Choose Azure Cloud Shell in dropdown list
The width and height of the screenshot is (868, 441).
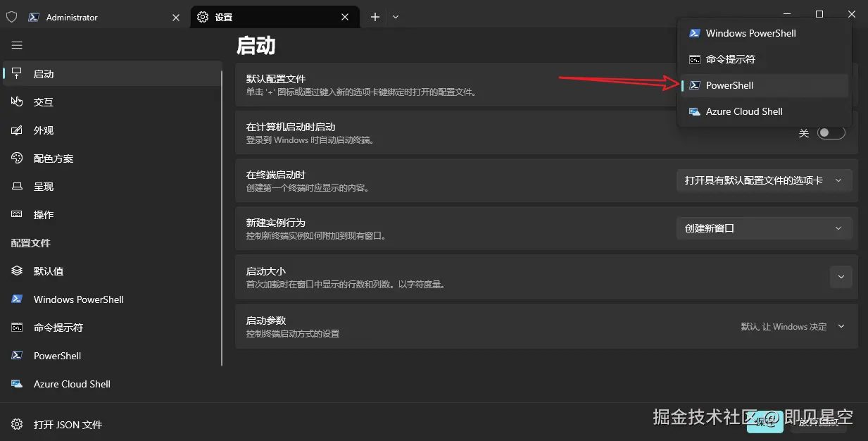click(x=765, y=111)
